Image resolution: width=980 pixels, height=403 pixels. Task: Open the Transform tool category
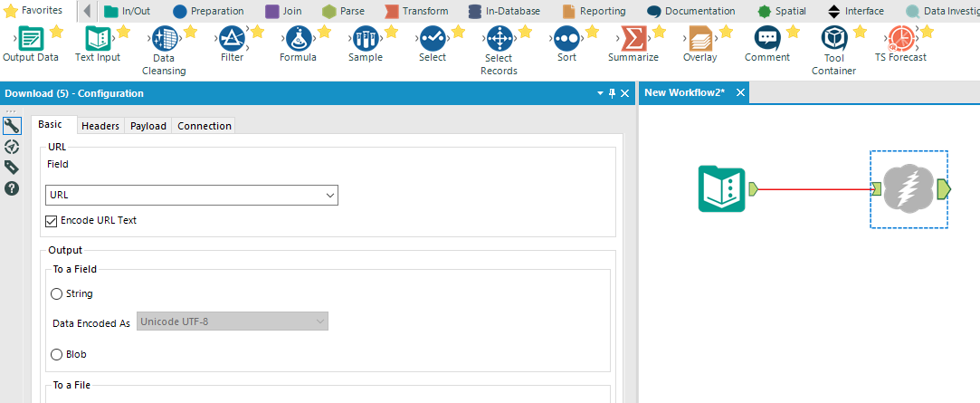pos(417,11)
